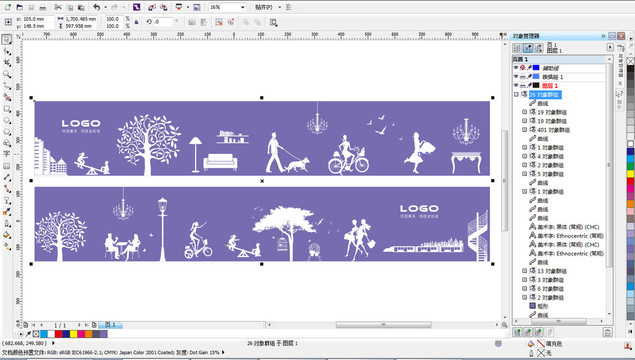Toggle visibility eye of the top layer
Image resolution: width=635 pixels, height=360 pixels.
516,68
